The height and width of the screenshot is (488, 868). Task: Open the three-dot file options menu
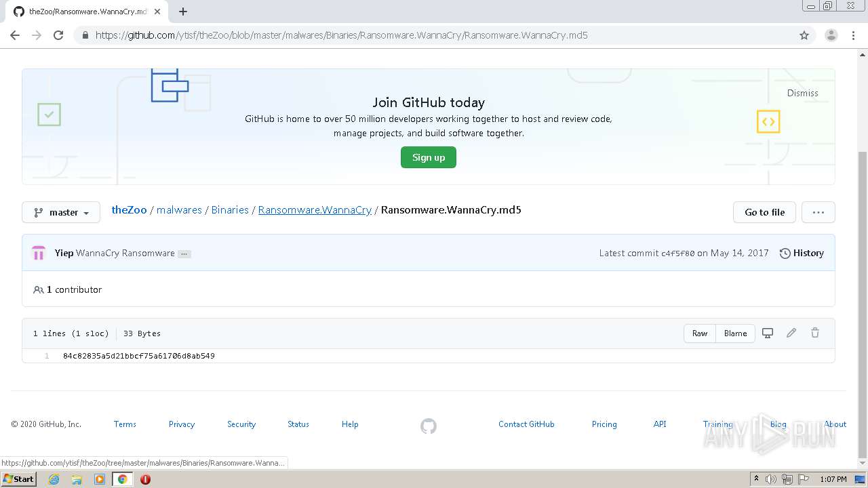818,212
